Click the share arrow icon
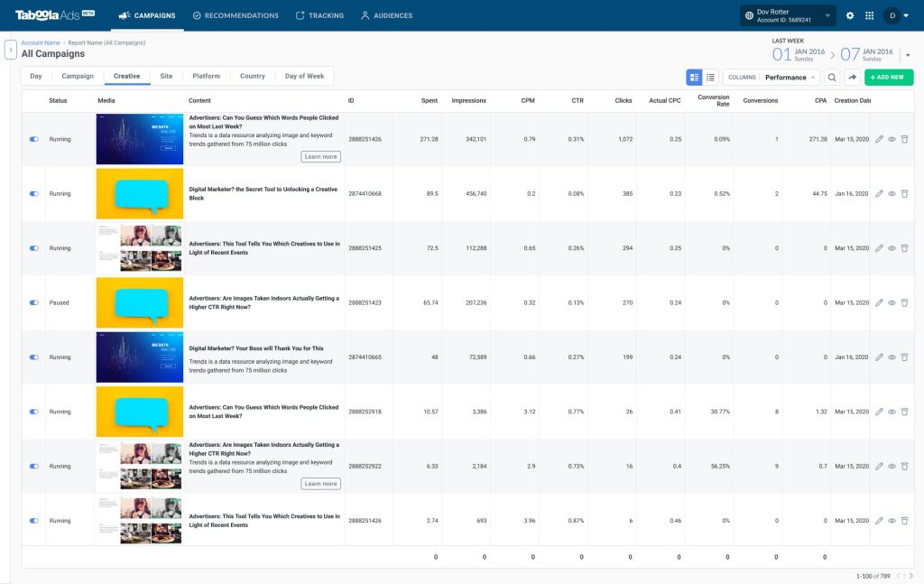Screen dimensions: 924x584 pos(852,78)
